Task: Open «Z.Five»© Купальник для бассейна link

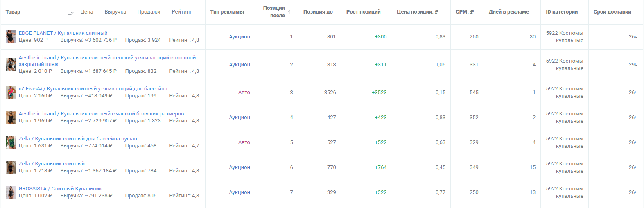Action: click(93, 89)
